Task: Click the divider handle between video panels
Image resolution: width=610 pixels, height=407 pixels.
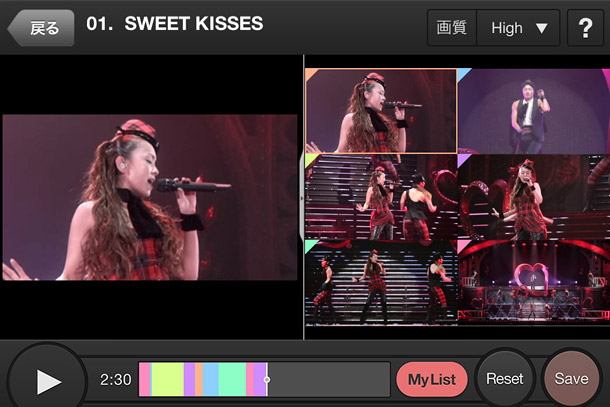Action: (x=303, y=197)
